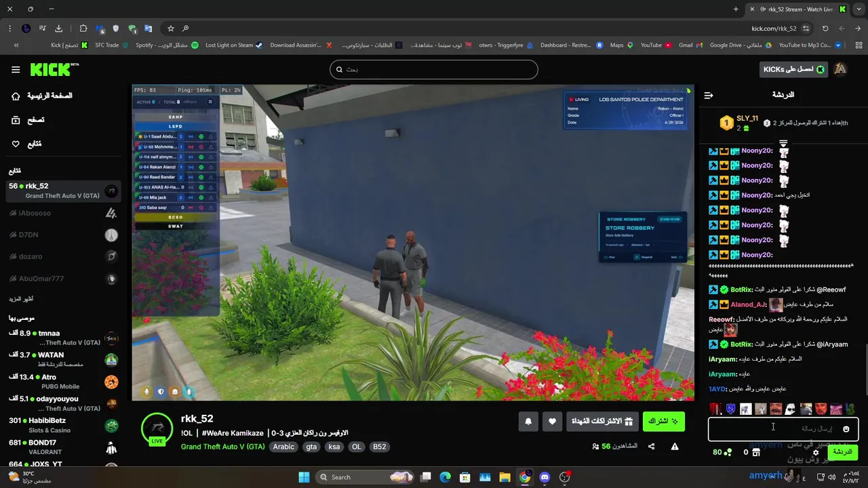Bookmark this page star icon
The height and width of the screenshot is (488, 868).
[171, 28]
